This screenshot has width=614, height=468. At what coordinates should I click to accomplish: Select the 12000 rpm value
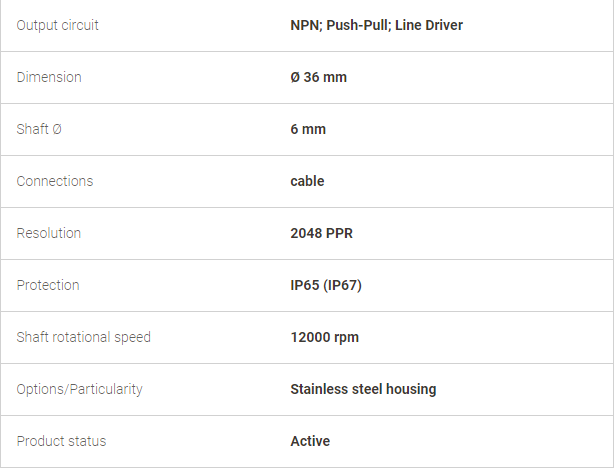coord(324,337)
